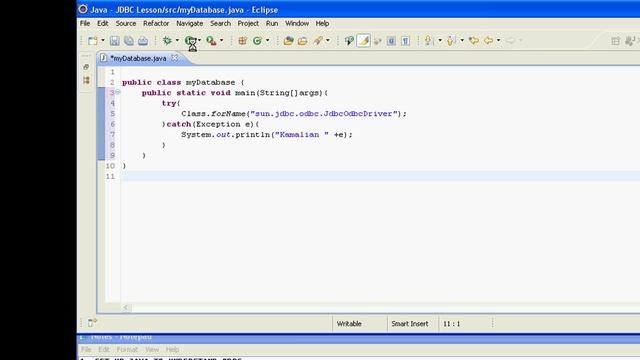
Task: Open the Run menu
Action: [x=272, y=23]
